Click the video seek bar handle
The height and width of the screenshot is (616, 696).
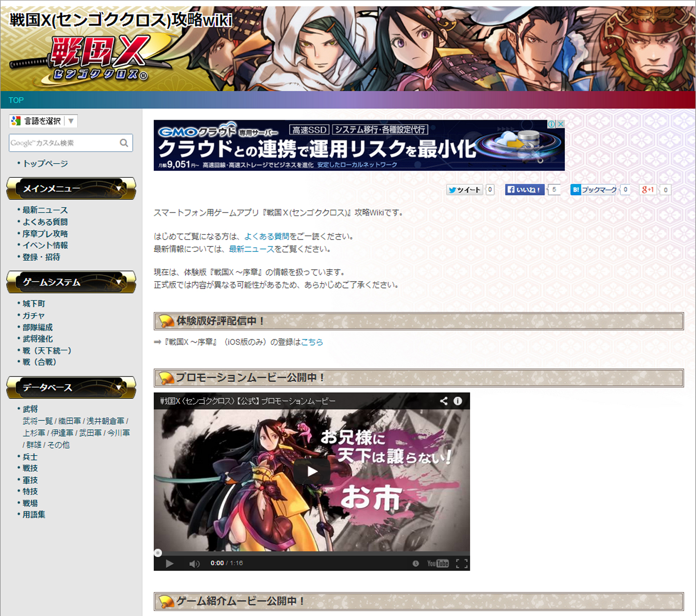[158, 553]
